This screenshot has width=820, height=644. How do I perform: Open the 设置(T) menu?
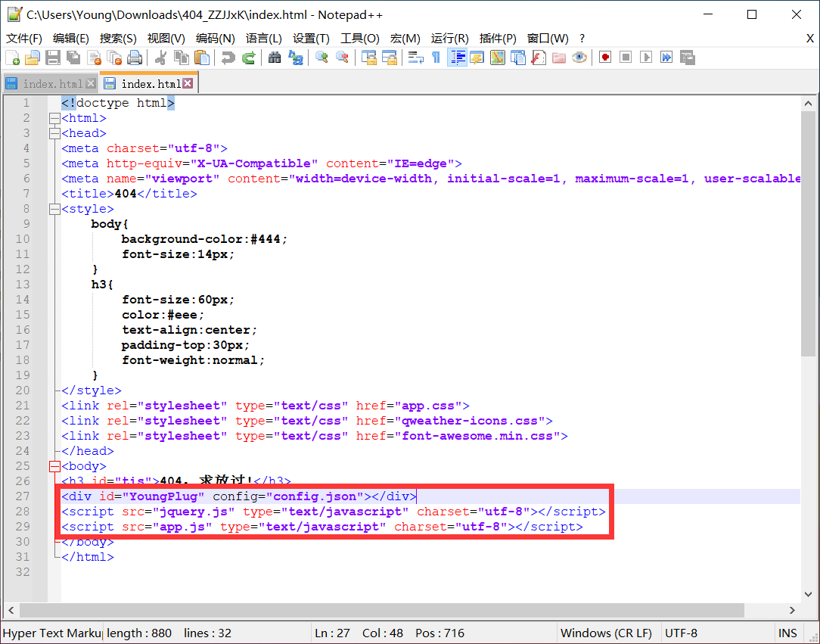[311, 39]
